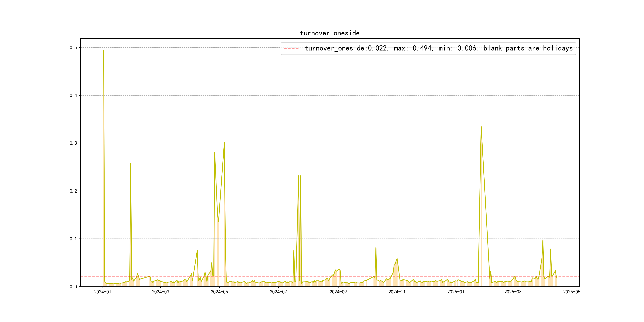Viewport: 644px width, 322px height.
Task: Click the 2025-03 x-axis tick label
Action: [x=513, y=292]
